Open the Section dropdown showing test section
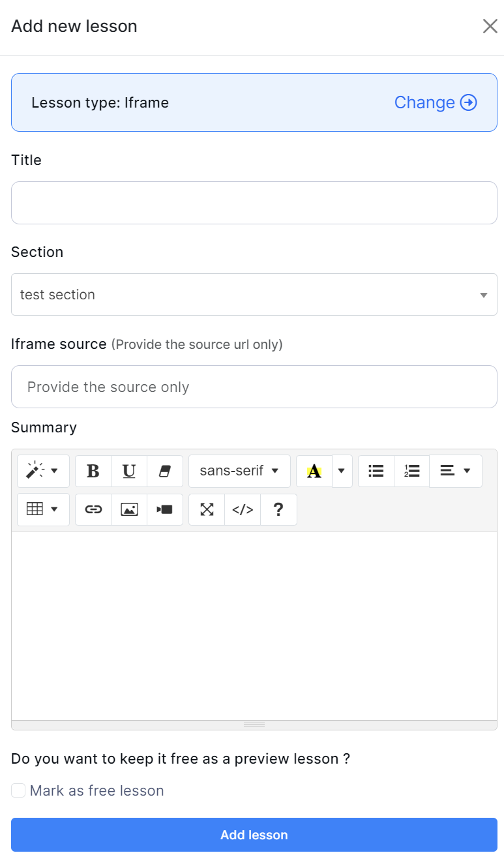Viewport: 504px width, 853px height. point(254,295)
